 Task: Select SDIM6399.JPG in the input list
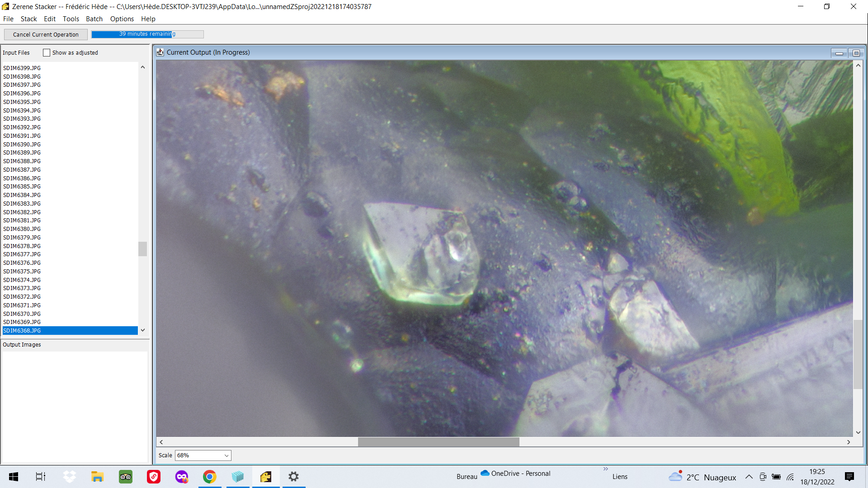(22, 68)
